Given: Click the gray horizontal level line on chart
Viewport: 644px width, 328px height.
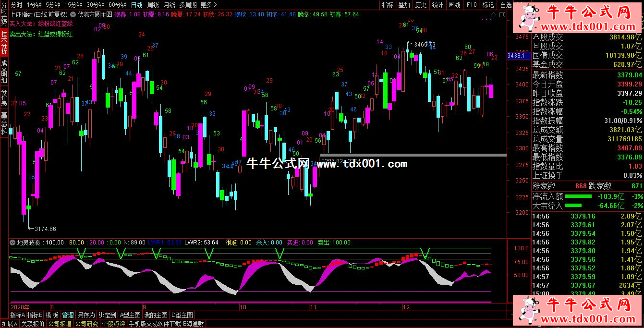Looking at the screenshot, I should coord(413,155).
